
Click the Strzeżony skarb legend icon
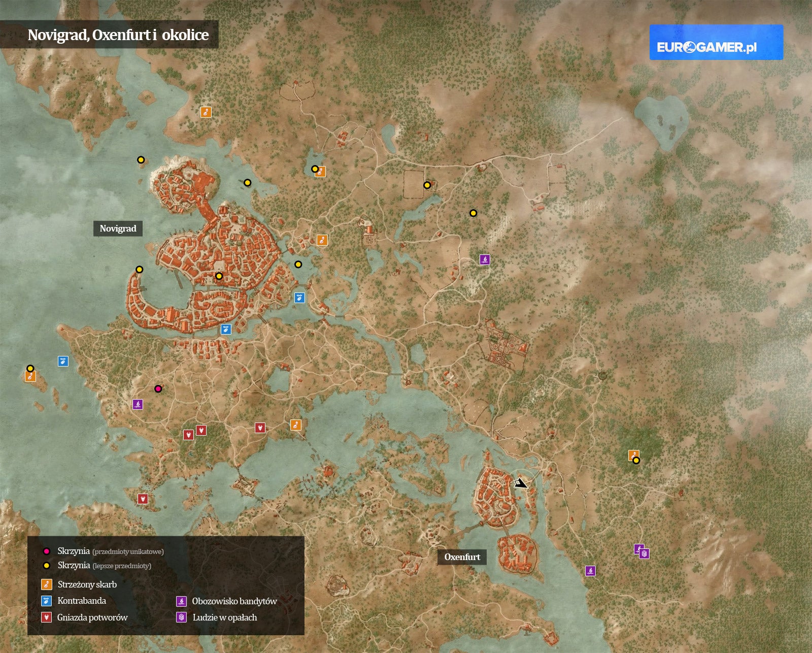(47, 584)
